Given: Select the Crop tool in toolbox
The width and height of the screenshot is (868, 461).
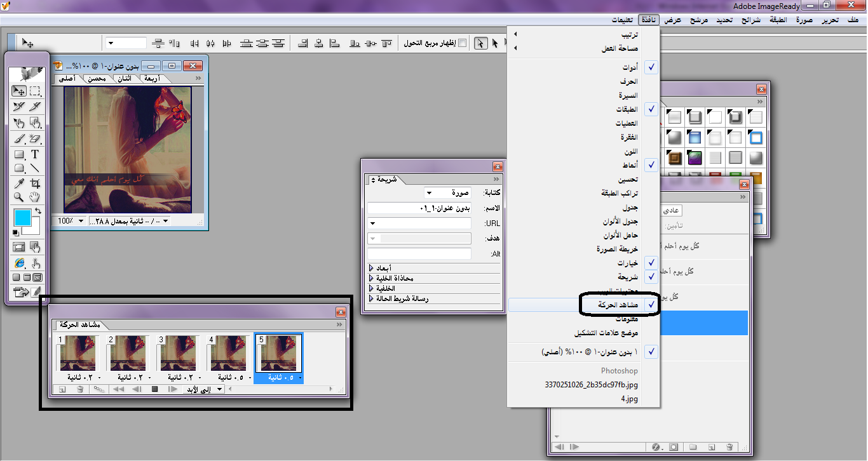Looking at the screenshot, I should click(35, 184).
